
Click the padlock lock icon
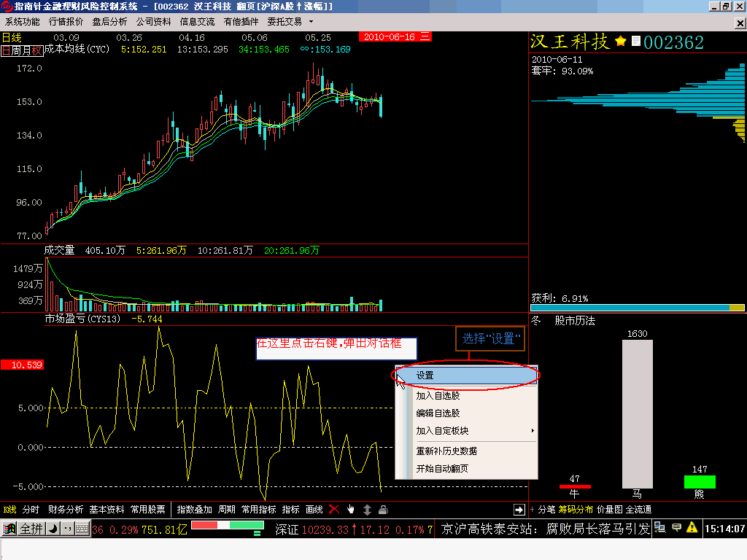click(383, 510)
